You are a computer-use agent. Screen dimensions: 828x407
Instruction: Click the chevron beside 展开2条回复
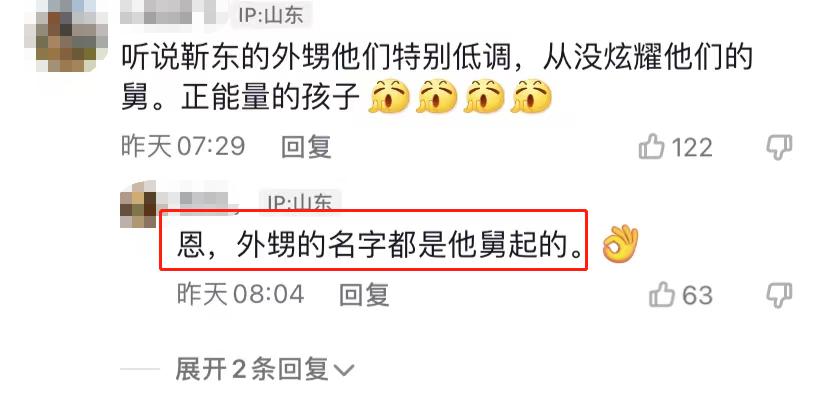tap(343, 371)
